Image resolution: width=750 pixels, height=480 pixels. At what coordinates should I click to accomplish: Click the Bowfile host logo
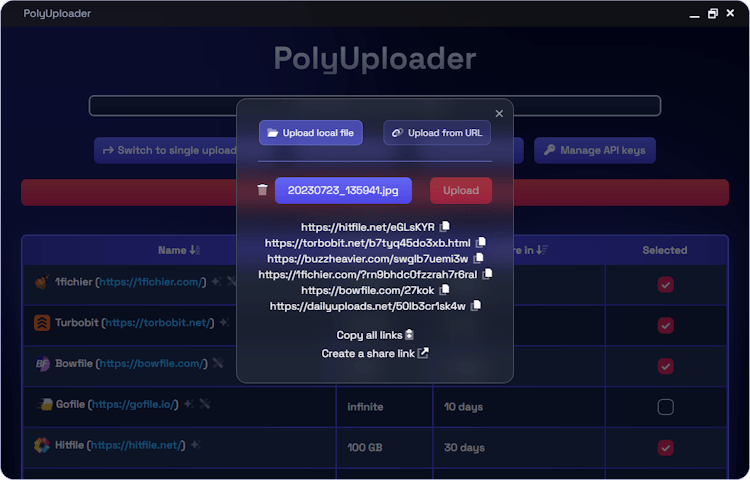point(42,364)
